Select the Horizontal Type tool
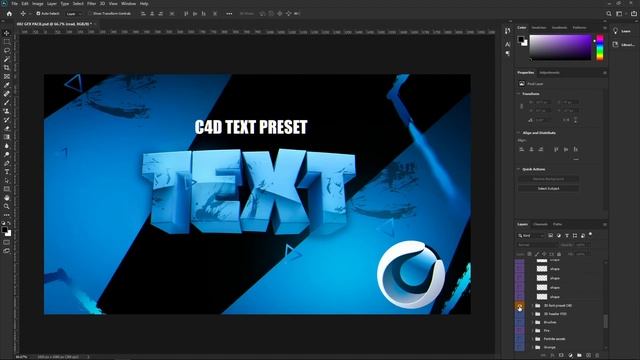The width and height of the screenshot is (640, 360). click(7, 172)
